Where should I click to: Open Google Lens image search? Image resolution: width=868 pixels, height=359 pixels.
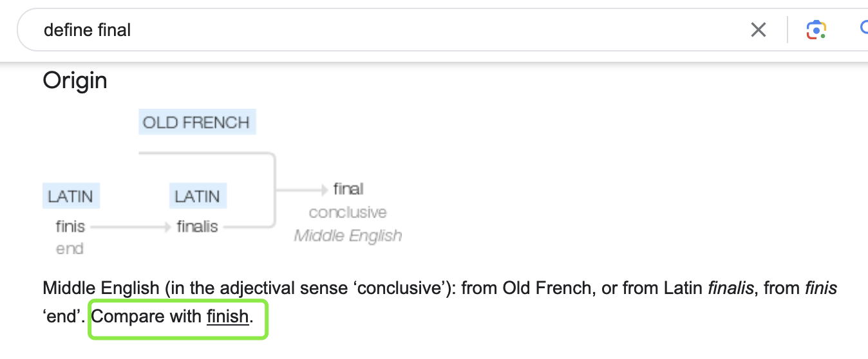tap(816, 30)
